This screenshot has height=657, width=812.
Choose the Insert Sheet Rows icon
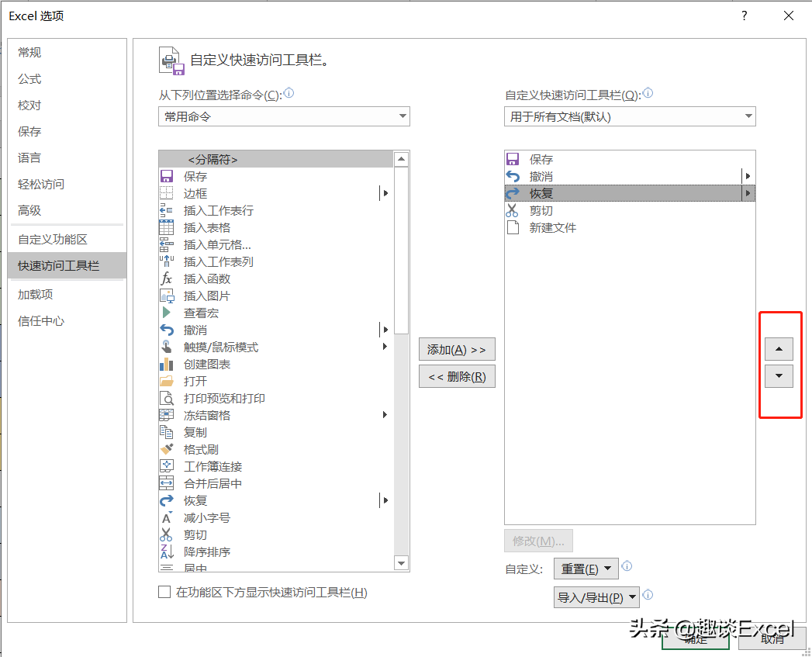click(166, 210)
